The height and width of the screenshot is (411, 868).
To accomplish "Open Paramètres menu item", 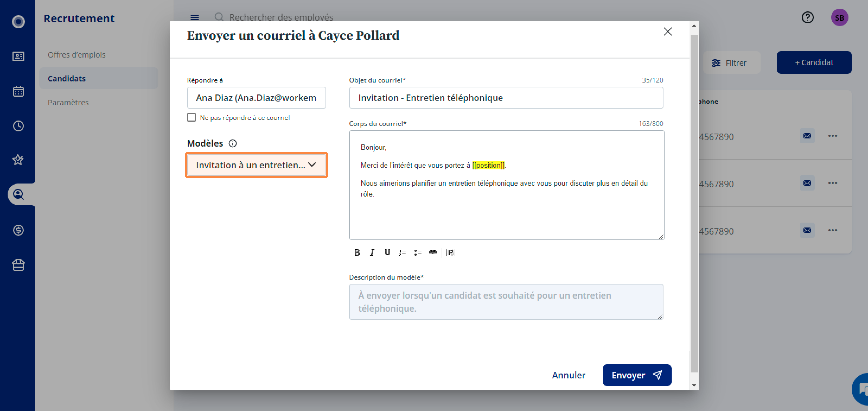I will click(68, 103).
